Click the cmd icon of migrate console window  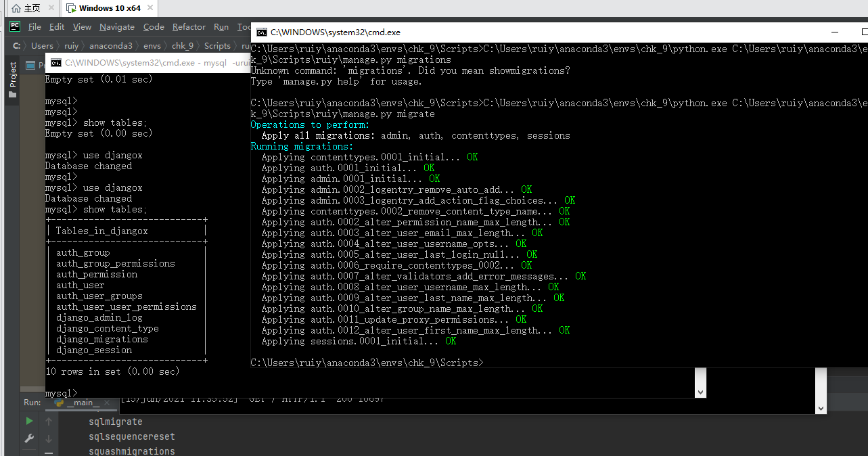tap(261, 32)
